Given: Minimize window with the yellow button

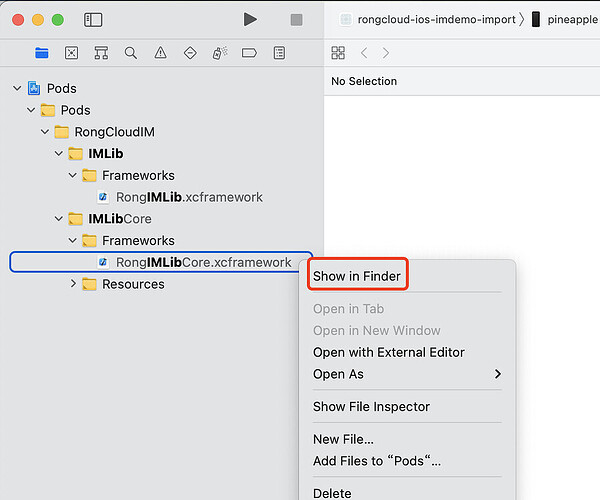Looking at the screenshot, I should (x=38, y=20).
